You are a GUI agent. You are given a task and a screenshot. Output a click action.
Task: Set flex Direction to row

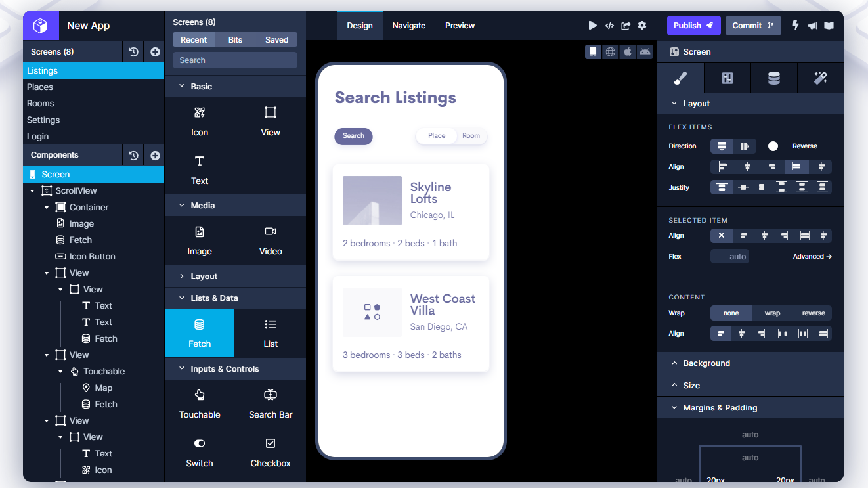pos(745,146)
